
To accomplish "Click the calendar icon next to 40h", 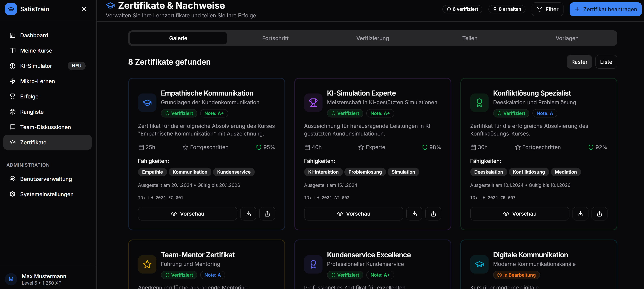I will point(307,147).
